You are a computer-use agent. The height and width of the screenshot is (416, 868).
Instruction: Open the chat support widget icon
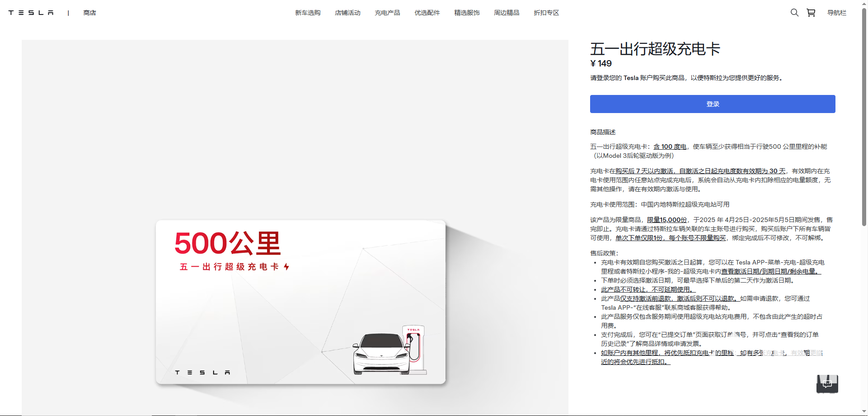[x=827, y=384]
